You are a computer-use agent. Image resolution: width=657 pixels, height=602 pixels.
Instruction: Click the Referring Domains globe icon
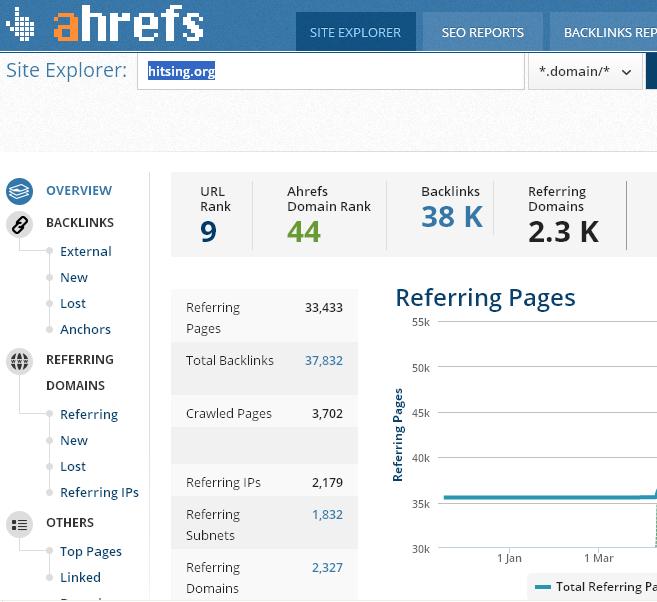point(19,361)
